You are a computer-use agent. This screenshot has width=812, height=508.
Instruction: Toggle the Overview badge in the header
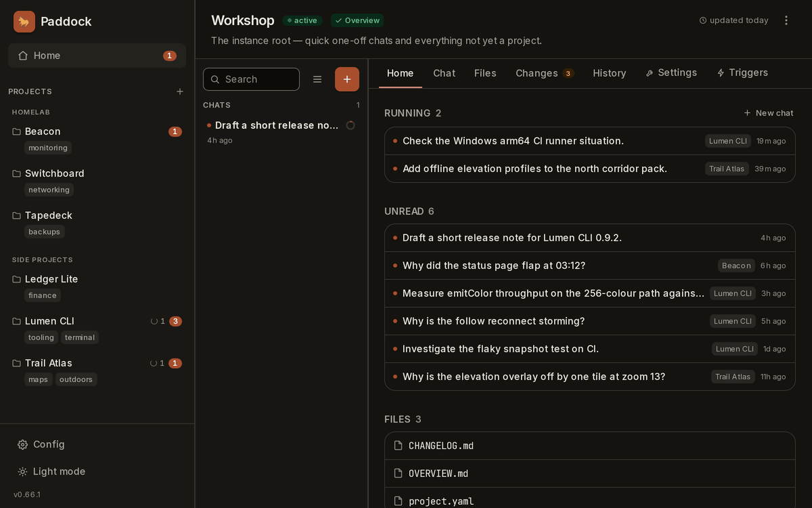[357, 20]
